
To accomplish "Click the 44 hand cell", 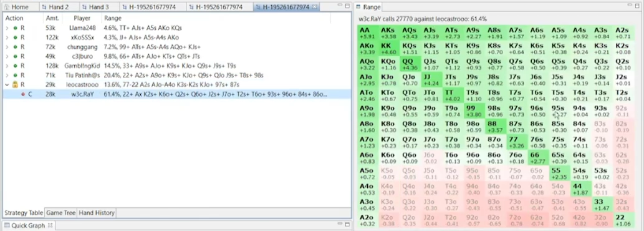I will [x=582, y=189].
